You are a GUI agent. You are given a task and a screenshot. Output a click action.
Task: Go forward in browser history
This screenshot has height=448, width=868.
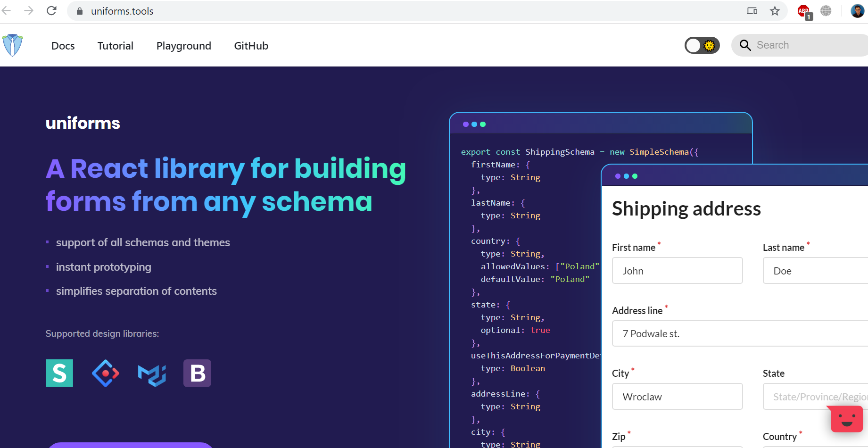click(x=29, y=11)
